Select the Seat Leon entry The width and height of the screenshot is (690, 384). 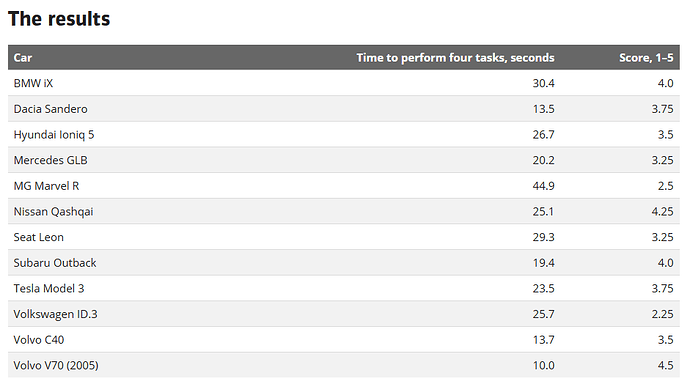point(38,237)
